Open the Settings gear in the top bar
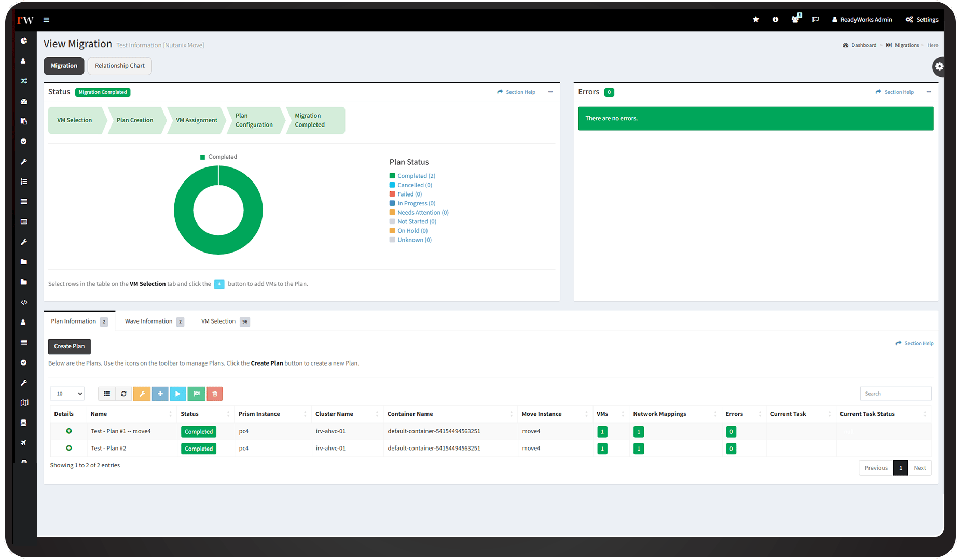This screenshot has height=560, width=965. point(922,19)
